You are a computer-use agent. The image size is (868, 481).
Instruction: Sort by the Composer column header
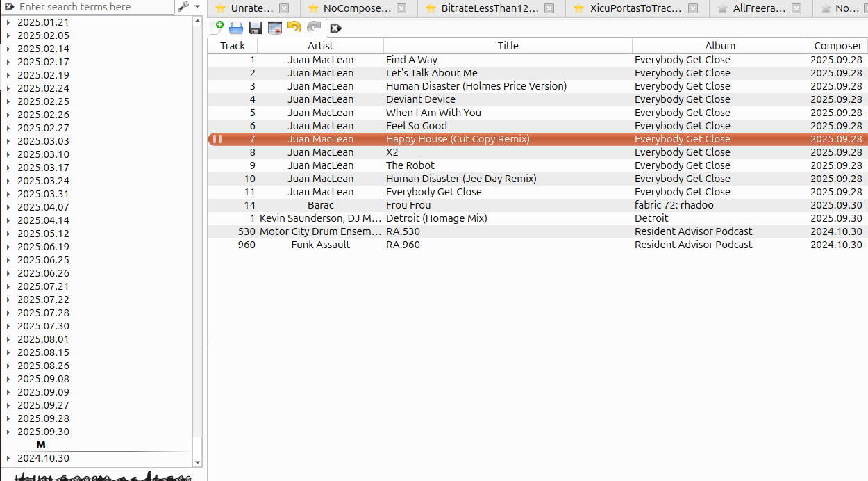click(x=837, y=46)
